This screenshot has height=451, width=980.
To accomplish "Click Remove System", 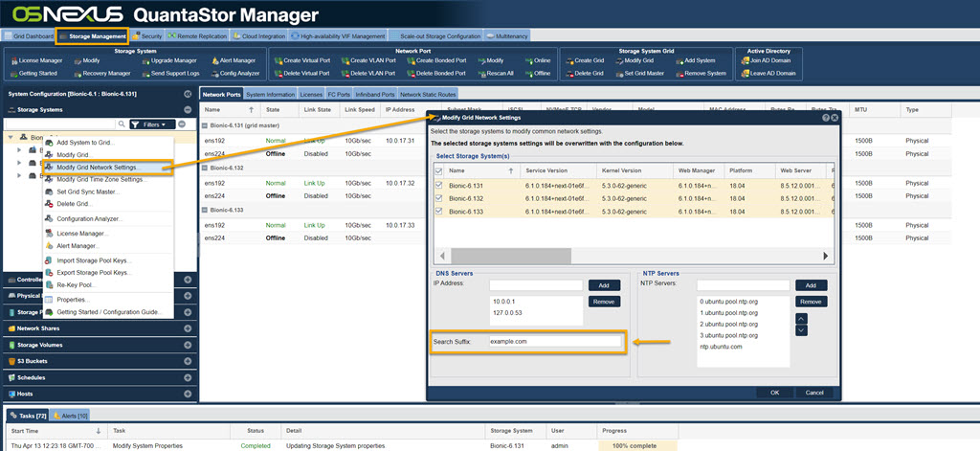I will pyautogui.click(x=700, y=73).
